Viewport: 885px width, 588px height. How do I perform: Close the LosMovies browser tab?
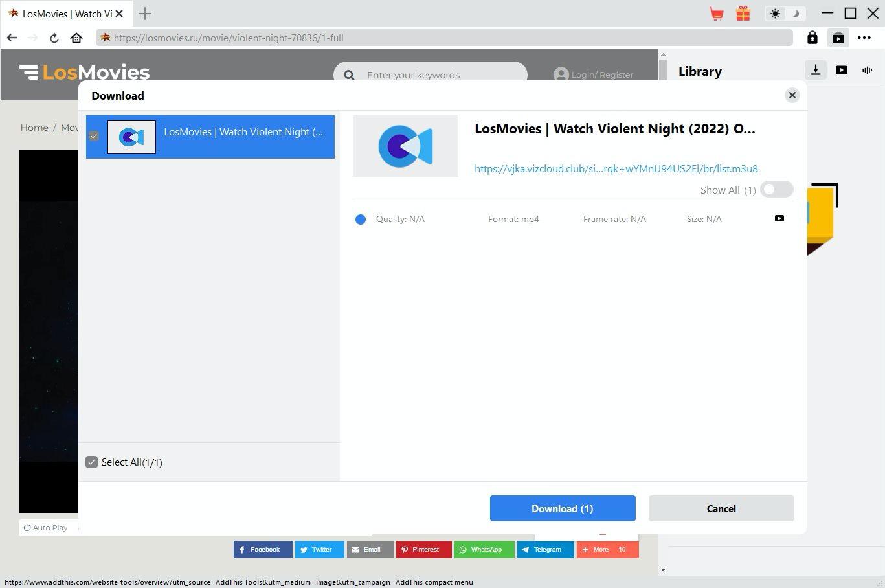tap(119, 14)
